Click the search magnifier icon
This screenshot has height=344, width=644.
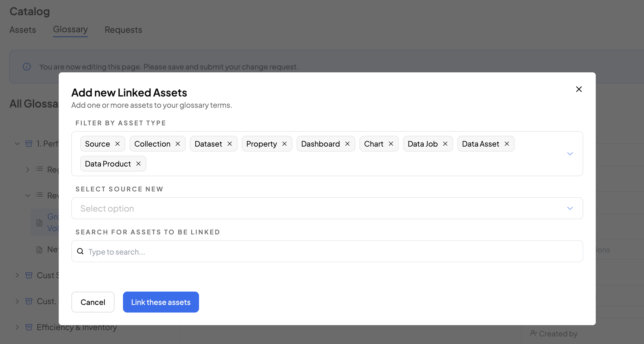tap(80, 251)
